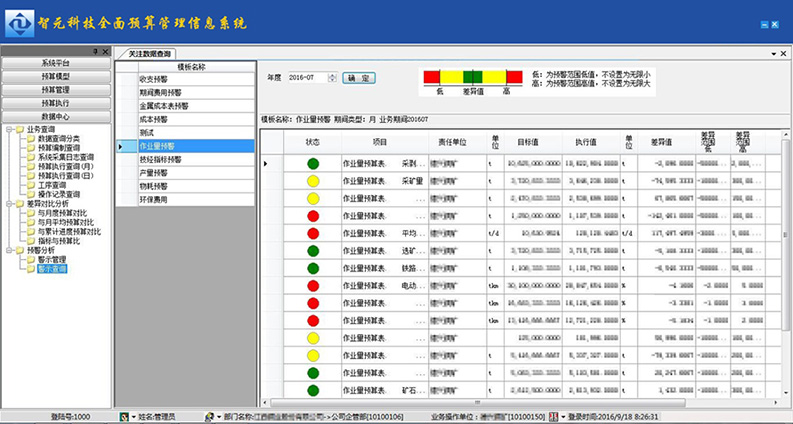Open the 预算管理 navigation section
The width and height of the screenshot is (793, 424).
coord(55,90)
